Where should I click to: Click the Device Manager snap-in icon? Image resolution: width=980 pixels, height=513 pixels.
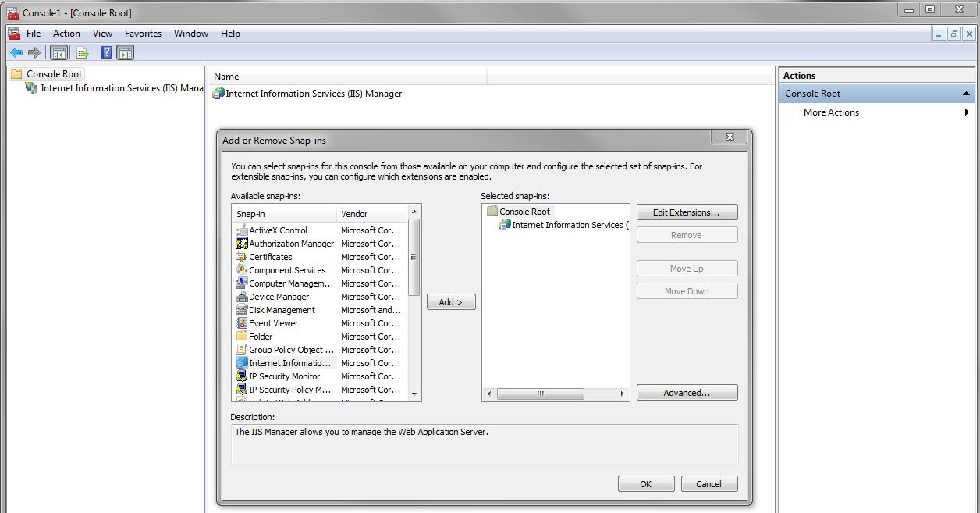tap(242, 297)
